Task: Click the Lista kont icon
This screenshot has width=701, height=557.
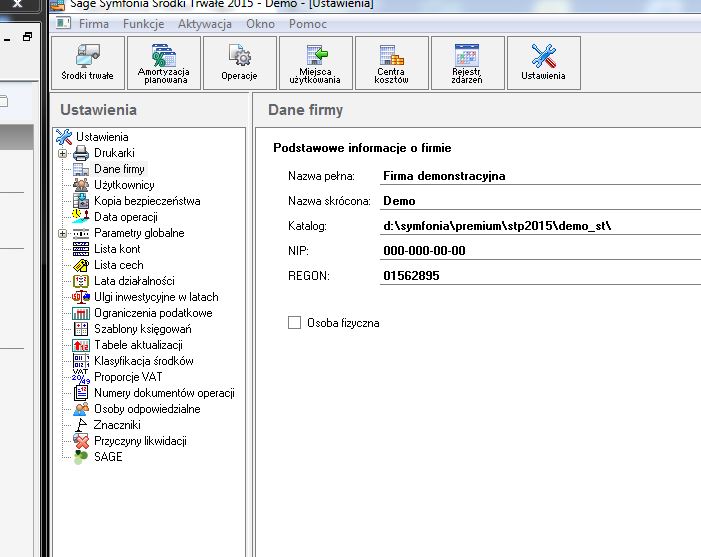Action: [x=81, y=249]
